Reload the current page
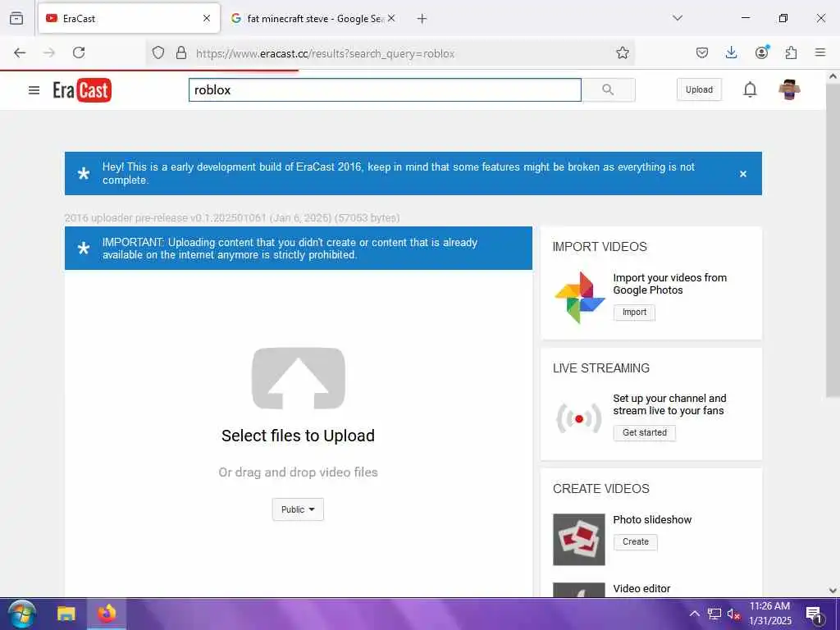The height and width of the screenshot is (630, 840). [x=79, y=52]
